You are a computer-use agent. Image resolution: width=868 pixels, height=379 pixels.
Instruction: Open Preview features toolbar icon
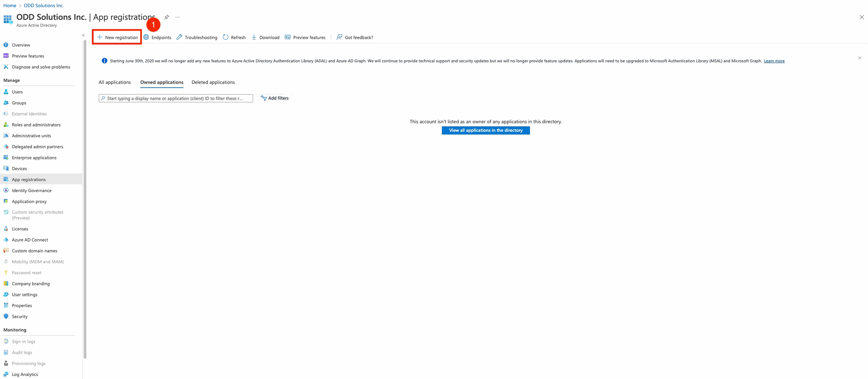pos(288,37)
